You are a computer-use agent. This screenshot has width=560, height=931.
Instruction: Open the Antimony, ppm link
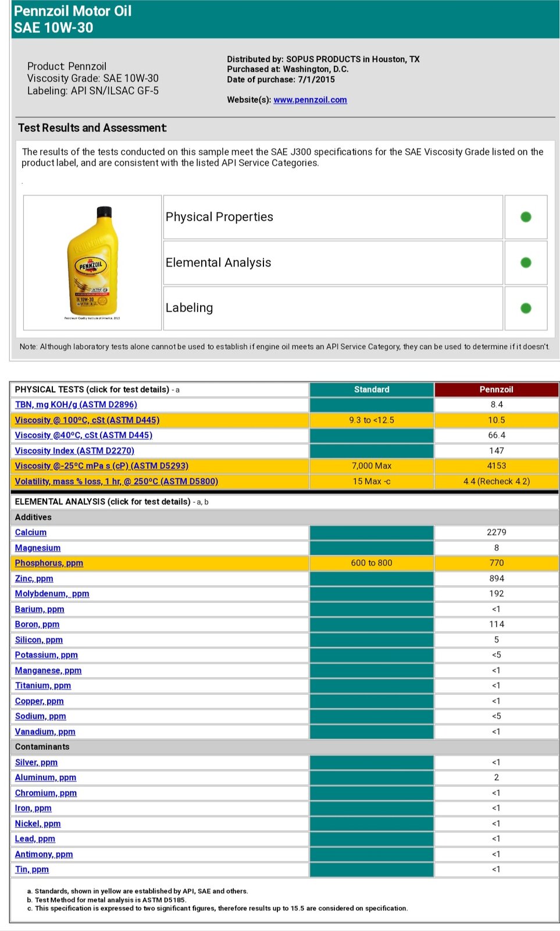[44, 854]
